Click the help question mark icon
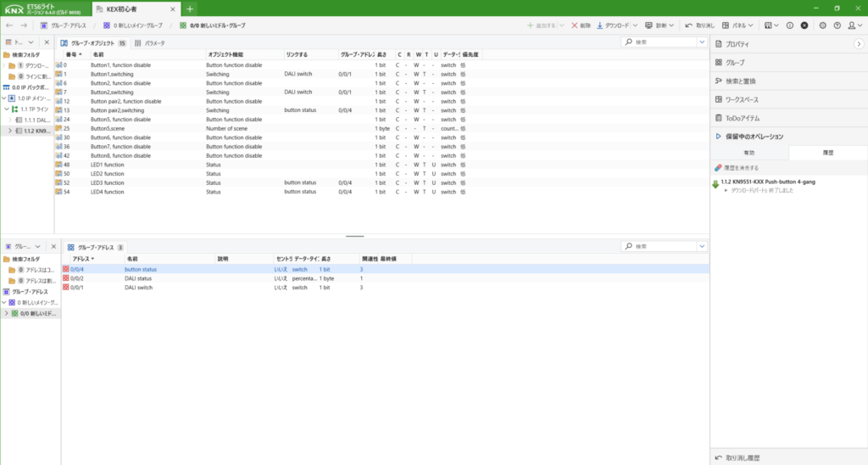 [x=838, y=25]
